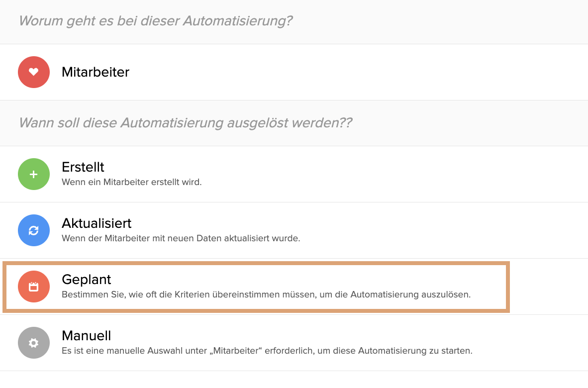Choose the Erstellt trigger title

tap(83, 167)
